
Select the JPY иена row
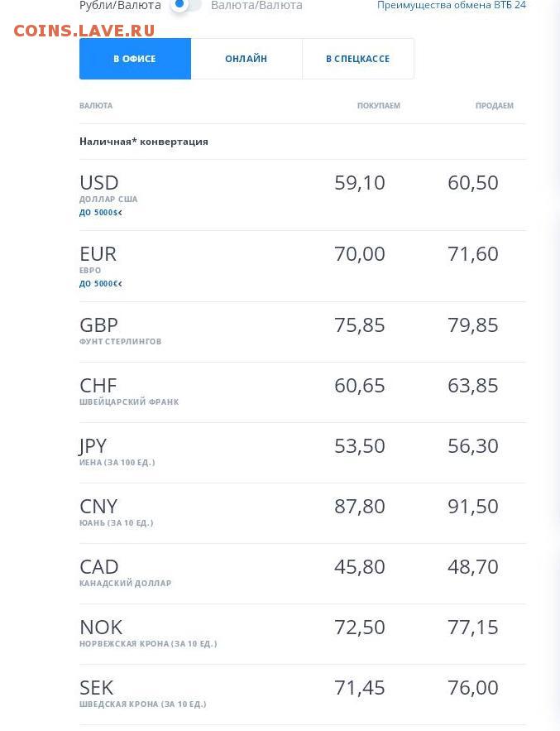coord(303,453)
